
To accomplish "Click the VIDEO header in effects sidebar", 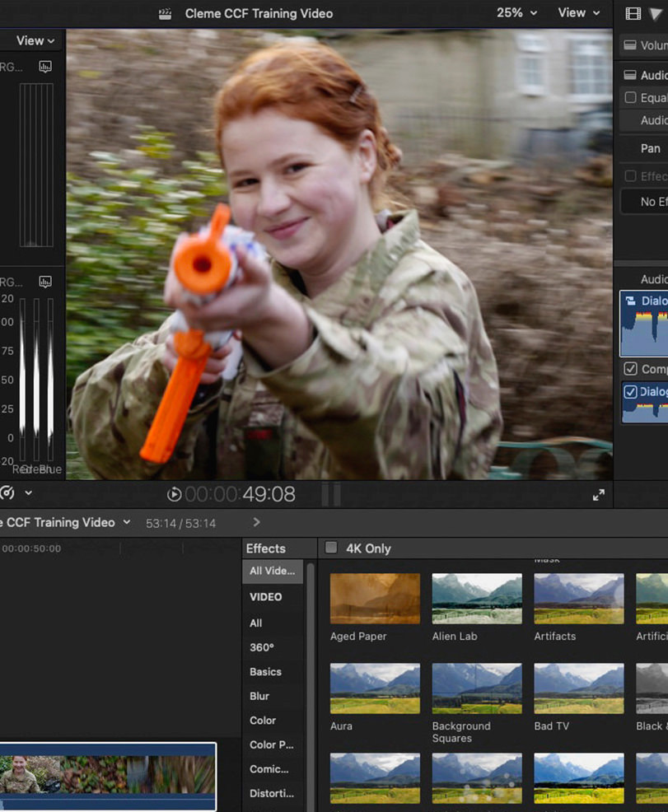I will pyautogui.click(x=266, y=597).
